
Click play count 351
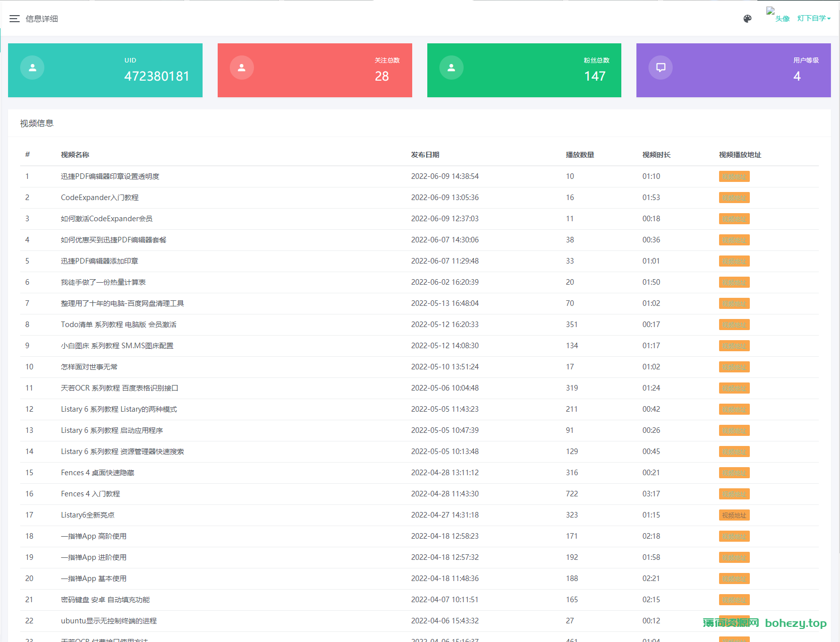(572, 325)
